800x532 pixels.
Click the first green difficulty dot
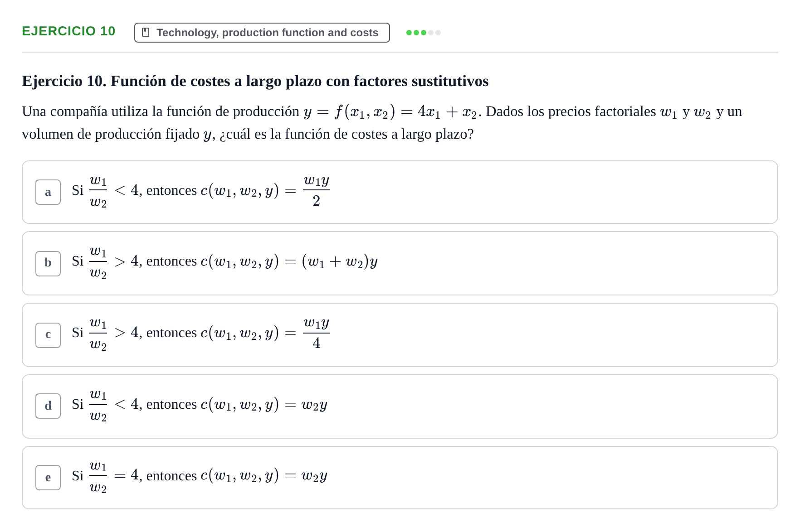click(x=409, y=33)
